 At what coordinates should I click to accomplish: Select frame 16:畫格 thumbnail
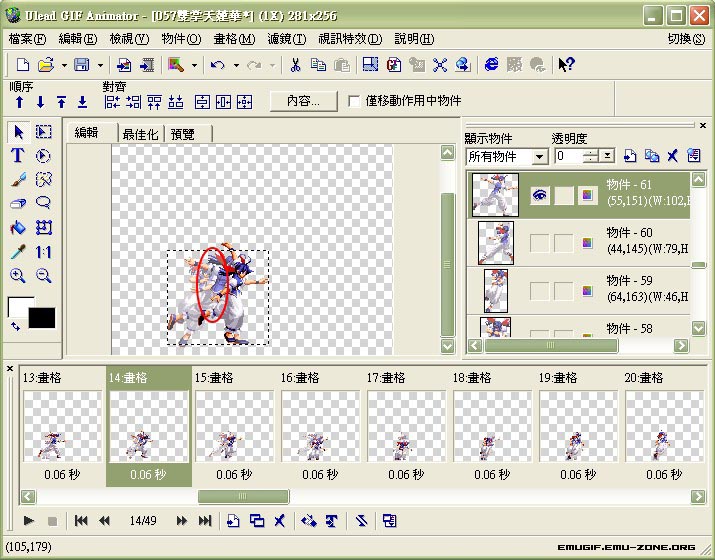(x=320, y=426)
